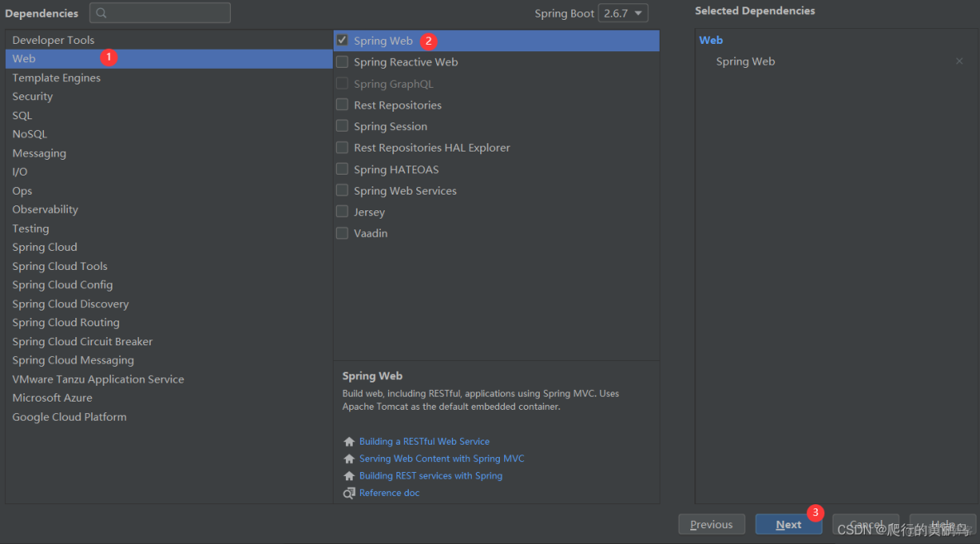Enable the Vaadin checkbox
The width and height of the screenshot is (980, 544).
tap(342, 233)
